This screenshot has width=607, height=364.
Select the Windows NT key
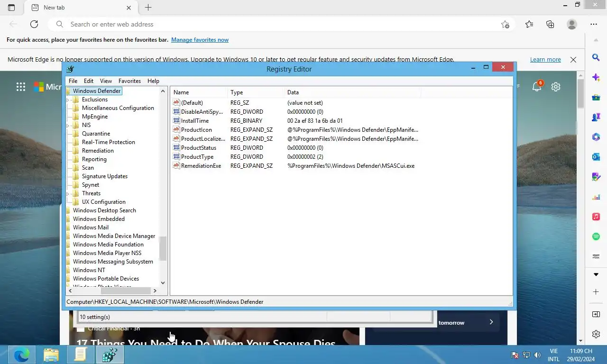tap(89, 270)
